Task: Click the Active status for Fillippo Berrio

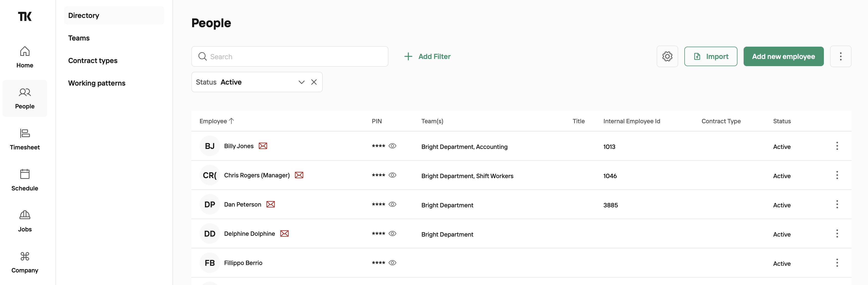Action: (782, 263)
